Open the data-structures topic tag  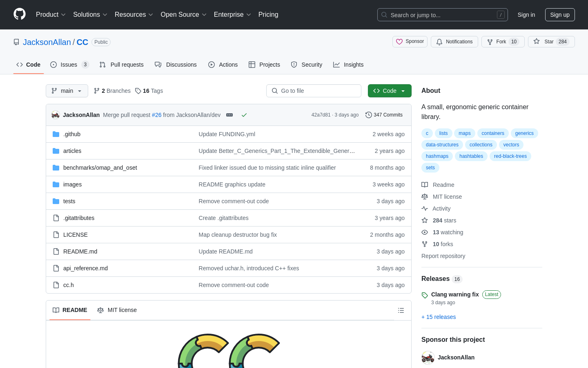pyautogui.click(x=442, y=145)
